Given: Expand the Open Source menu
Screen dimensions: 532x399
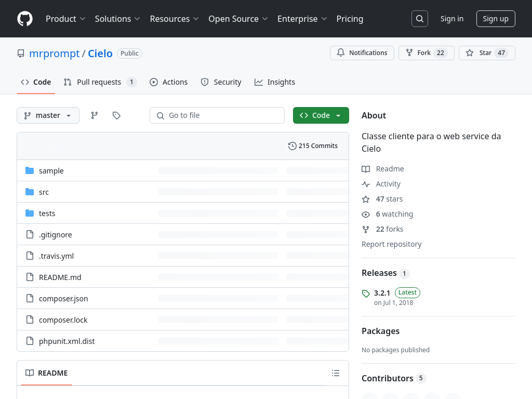Looking at the screenshot, I should [x=238, y=19].
